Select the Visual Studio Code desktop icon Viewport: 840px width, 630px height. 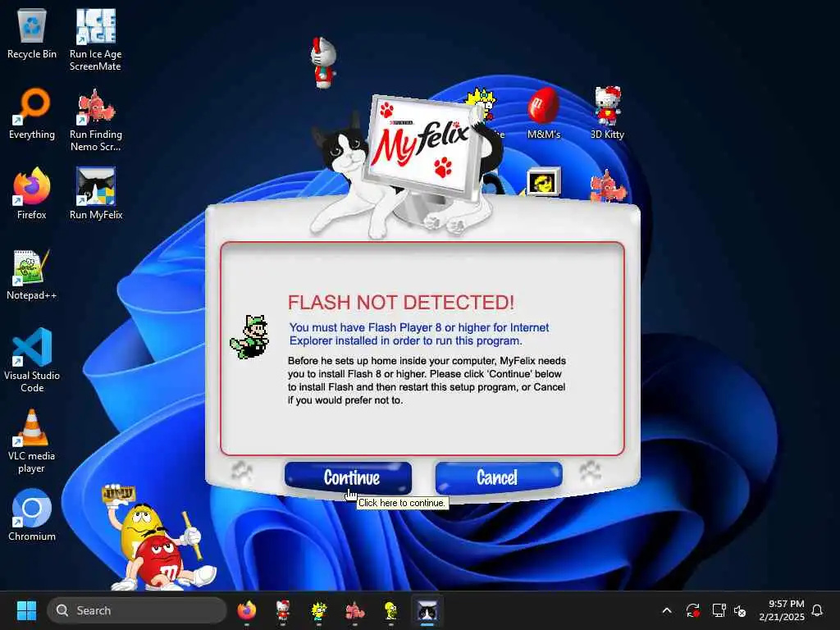(x=32, y=360)
